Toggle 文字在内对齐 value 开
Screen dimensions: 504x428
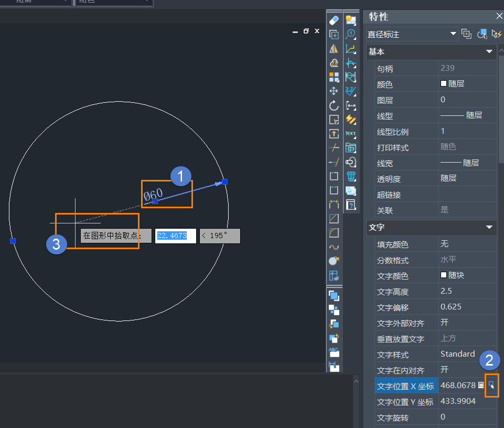click(468, 370)
